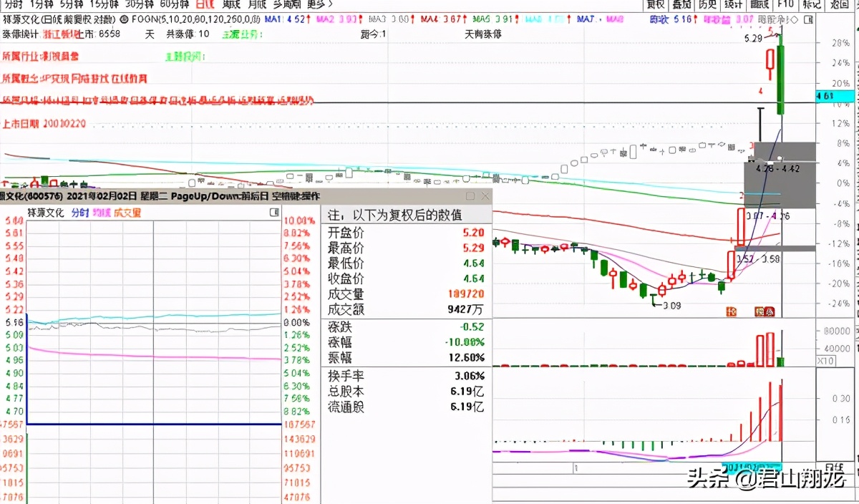Open the 多周期 multi-period view
This screenshot has height=504, width=859.
click(x=288, y=4)
